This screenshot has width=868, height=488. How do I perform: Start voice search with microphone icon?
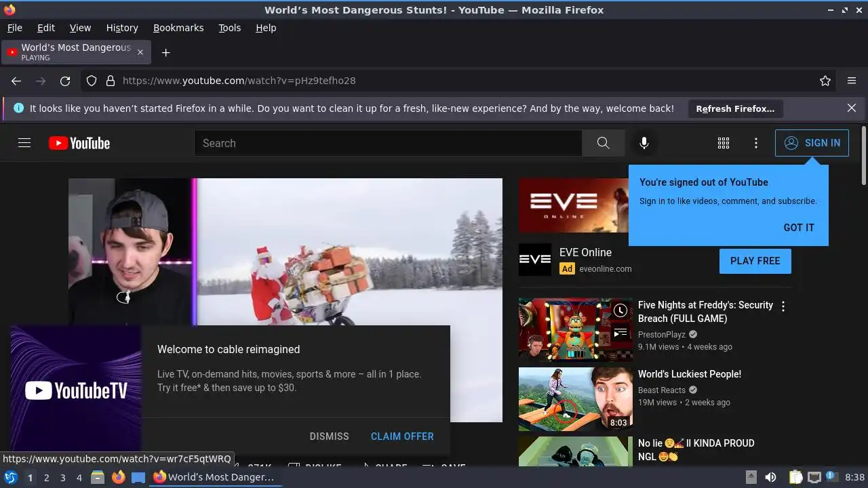coord(644,143)
